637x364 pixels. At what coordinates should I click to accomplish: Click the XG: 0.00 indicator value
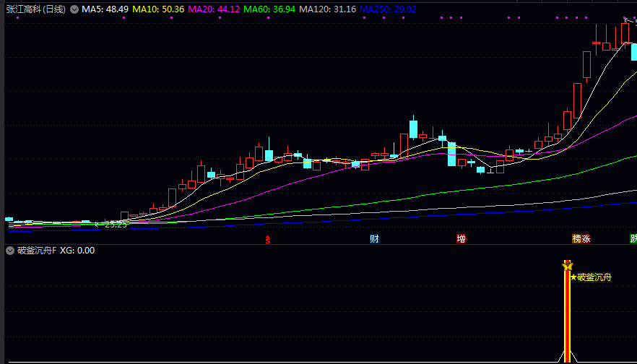coord(77,251)
